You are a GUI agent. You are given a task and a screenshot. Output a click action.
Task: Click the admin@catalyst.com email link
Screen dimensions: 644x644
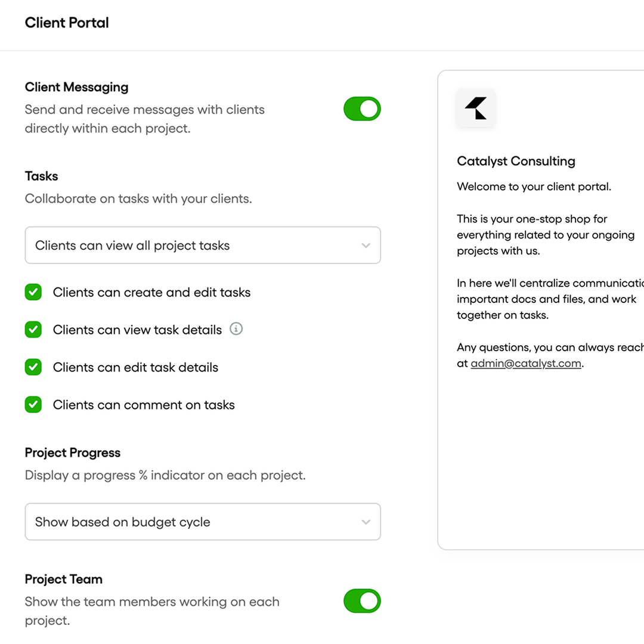pos(525,363)
